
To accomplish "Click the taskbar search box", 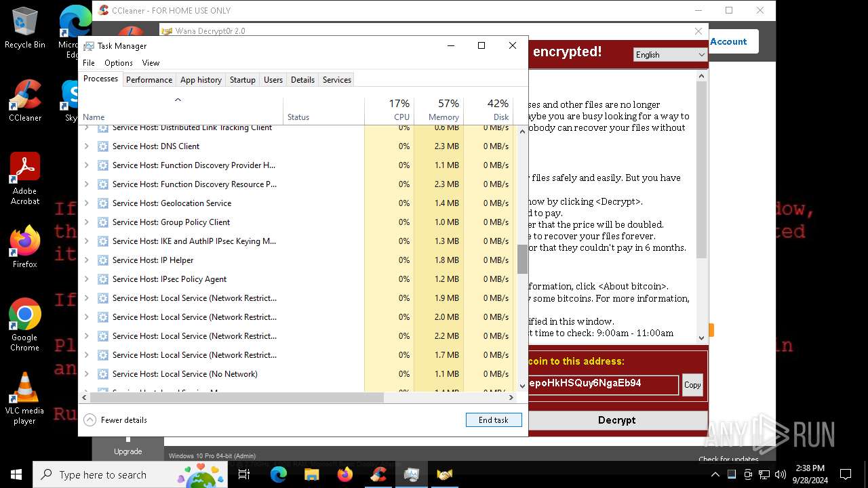I will pyautogui.click(x=130, y=474).
